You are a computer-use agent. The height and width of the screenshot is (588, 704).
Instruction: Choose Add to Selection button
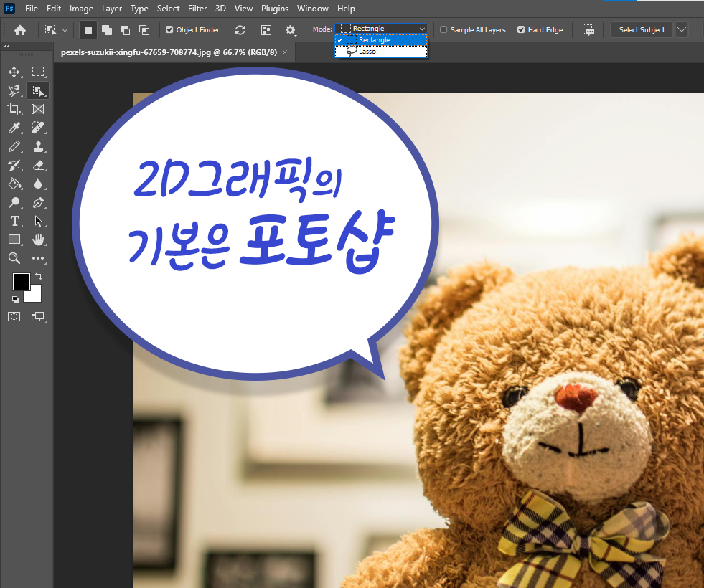point(107,30)
